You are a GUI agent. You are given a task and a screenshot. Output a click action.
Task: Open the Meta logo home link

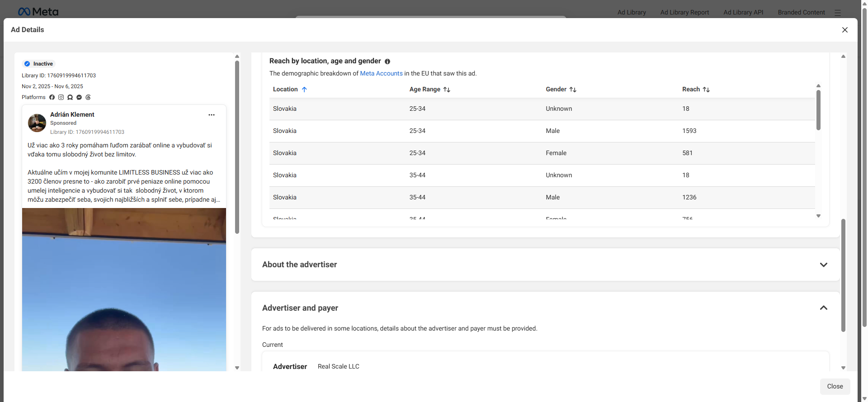pos(38,12)
